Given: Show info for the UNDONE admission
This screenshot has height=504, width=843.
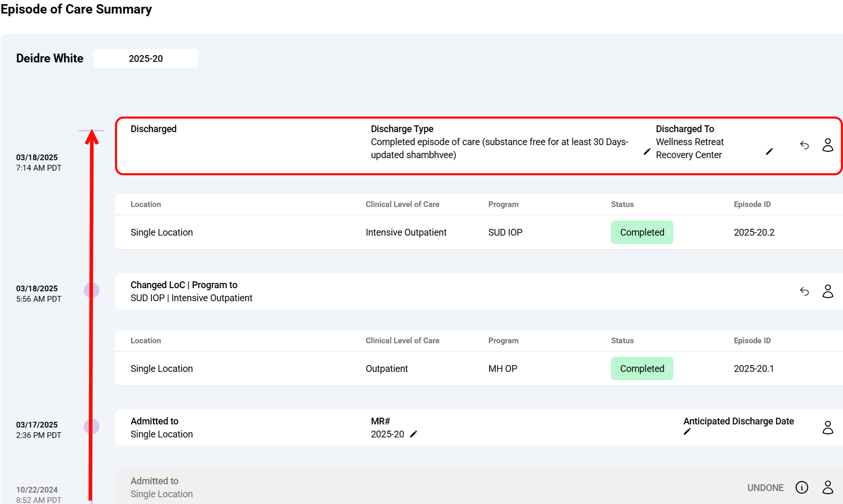Looking at the screenshot, I should pyautogui.click(x=802, y=487).
